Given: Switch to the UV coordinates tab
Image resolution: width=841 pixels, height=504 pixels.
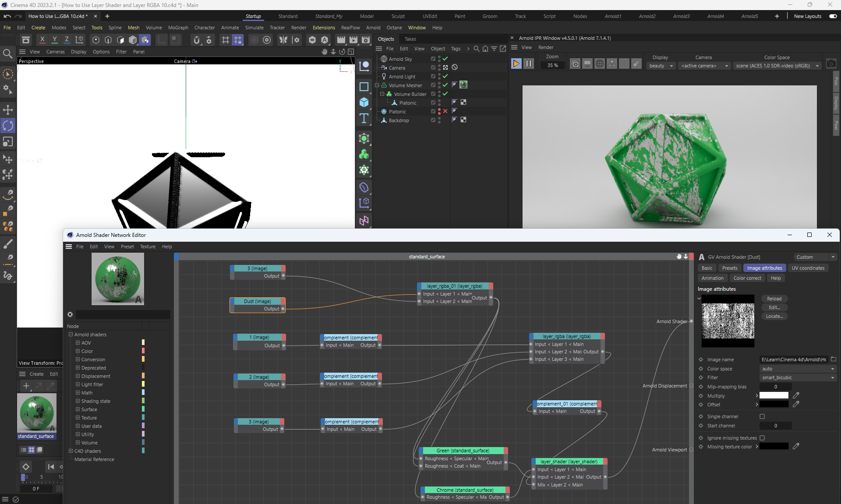Looking at the screenshot, I should (x=808, y=268).
